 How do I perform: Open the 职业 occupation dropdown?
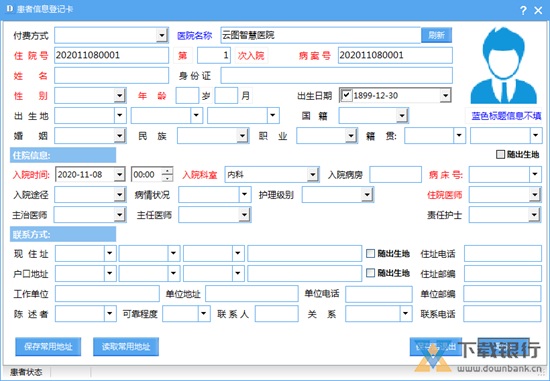(x=351, y=136)
